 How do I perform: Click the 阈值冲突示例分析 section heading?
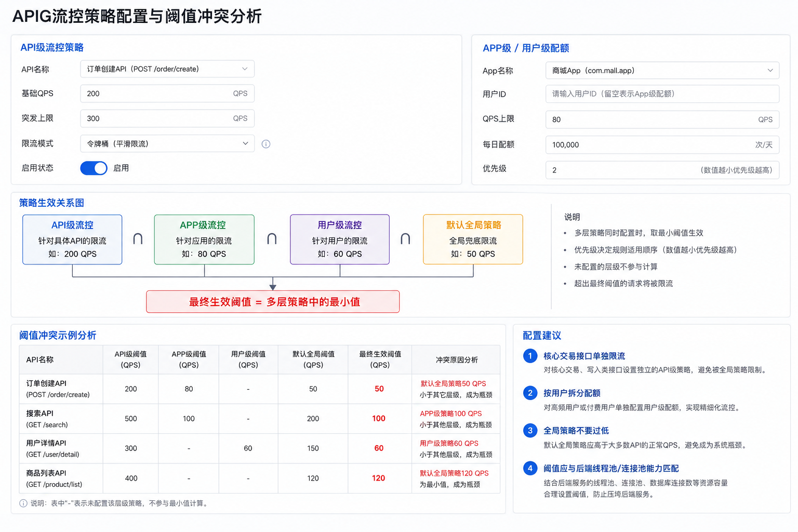coord(58,335)
